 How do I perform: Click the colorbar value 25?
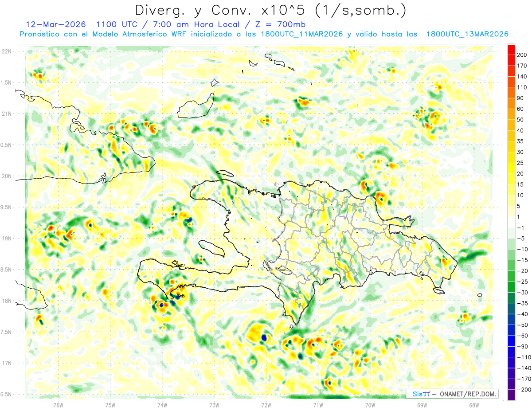pos(520,163)
